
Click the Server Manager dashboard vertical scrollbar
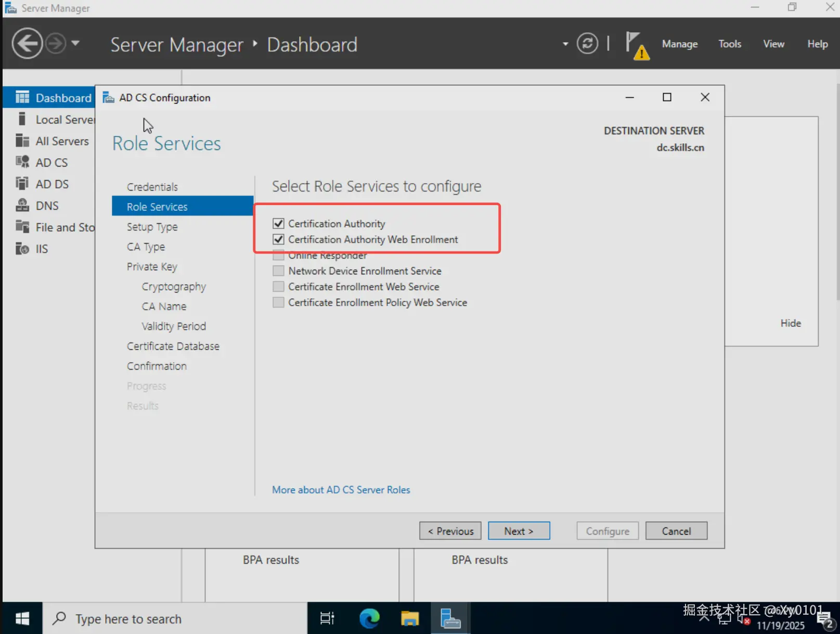pos(837,193)
